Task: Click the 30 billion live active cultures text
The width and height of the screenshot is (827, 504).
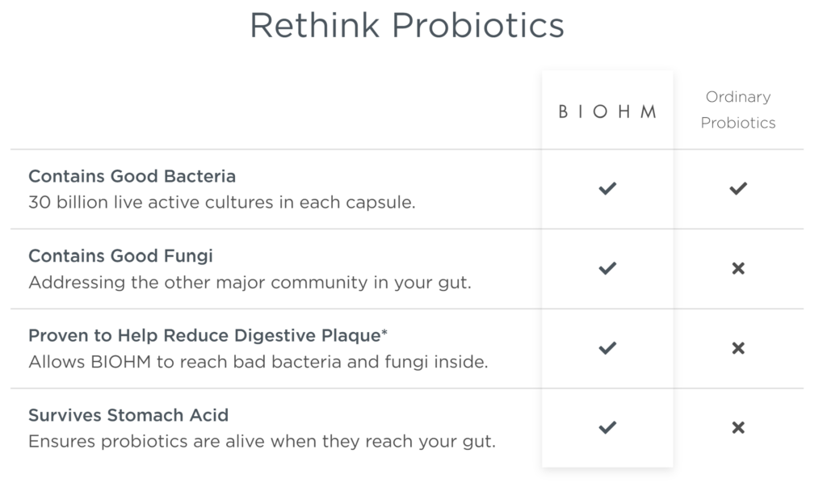Action: (222, 203)
